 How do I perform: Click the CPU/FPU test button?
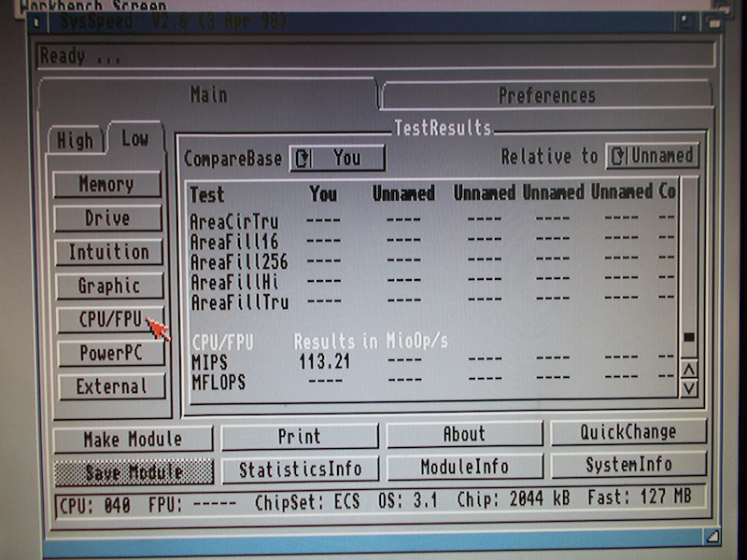108,319
